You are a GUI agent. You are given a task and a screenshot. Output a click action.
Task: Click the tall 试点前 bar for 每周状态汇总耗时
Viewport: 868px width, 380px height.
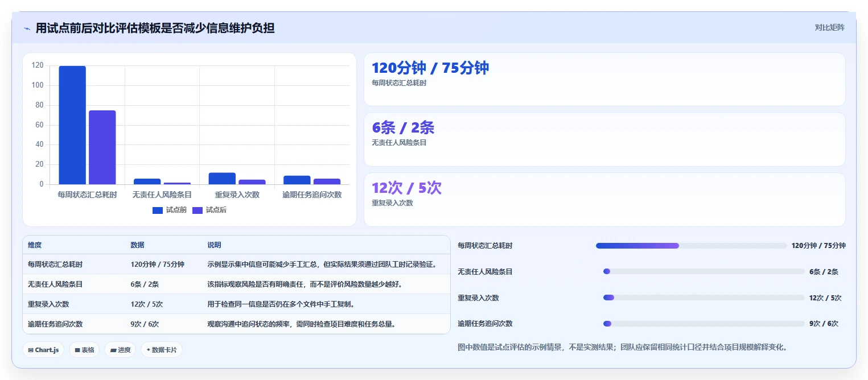pyautogui.click(x=72, y=125)
